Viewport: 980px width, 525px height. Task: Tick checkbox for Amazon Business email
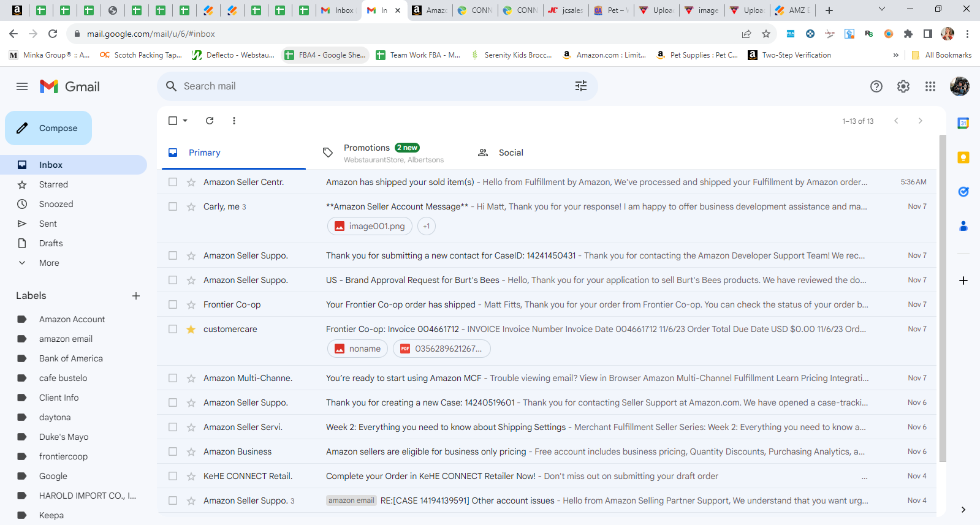tap(173, 451)
